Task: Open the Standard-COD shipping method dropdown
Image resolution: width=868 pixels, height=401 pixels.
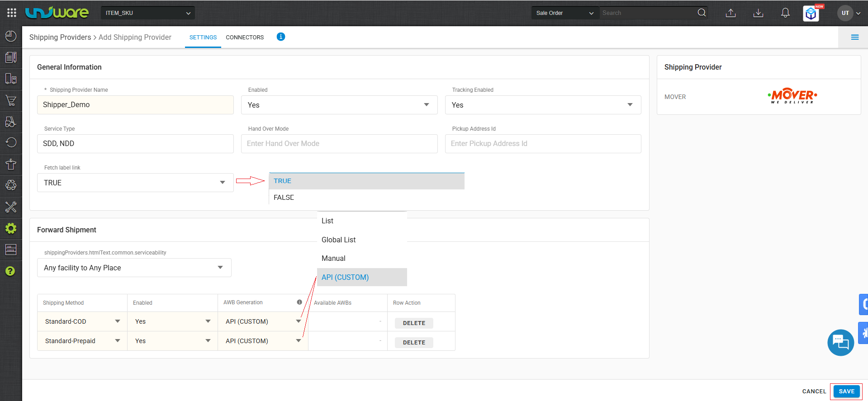Action: click(x=82, y=321)
